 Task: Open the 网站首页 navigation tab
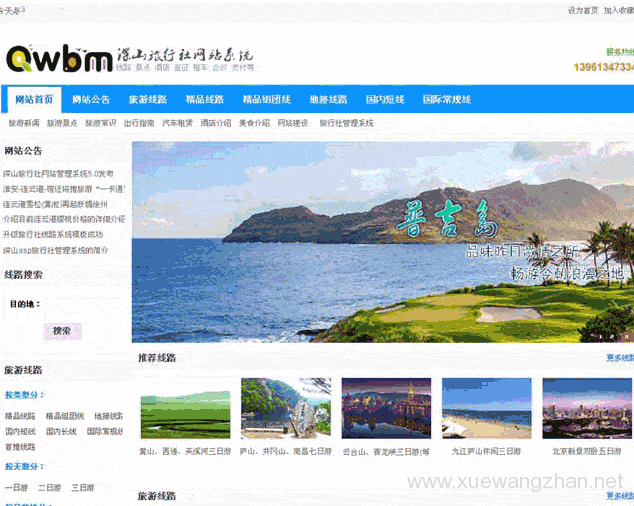34,100
